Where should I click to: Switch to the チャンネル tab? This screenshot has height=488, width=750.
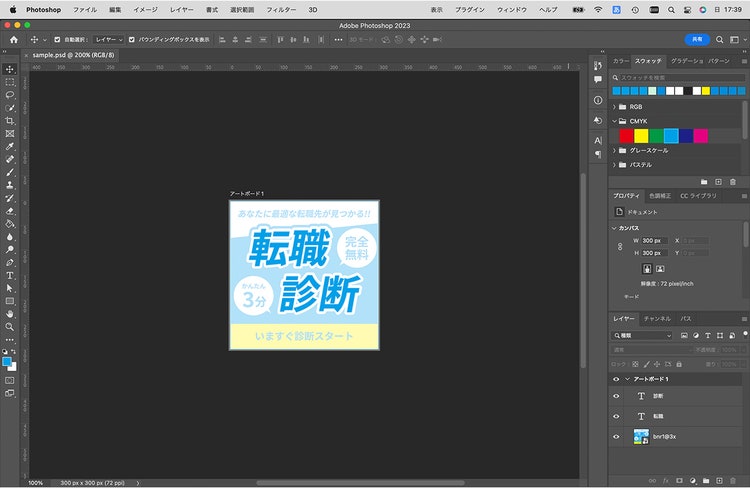pyautogui.click(x=657, y=319)
